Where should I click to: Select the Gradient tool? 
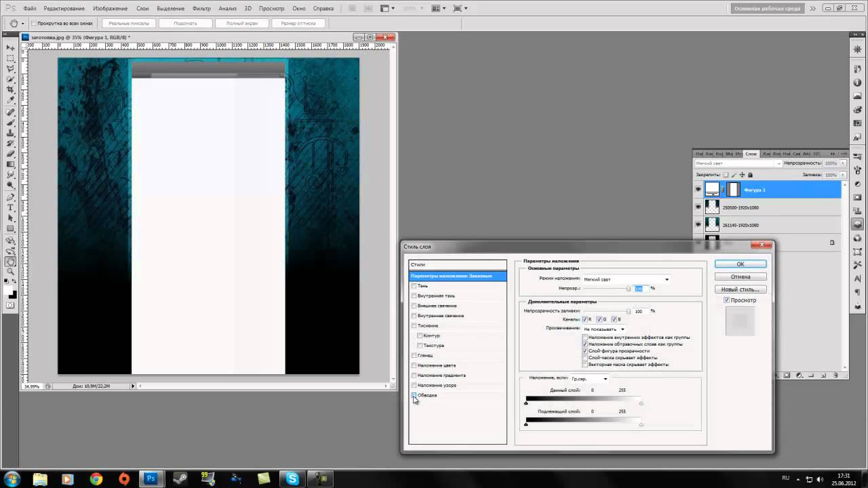pyautogui.click(x=11, y=164)
